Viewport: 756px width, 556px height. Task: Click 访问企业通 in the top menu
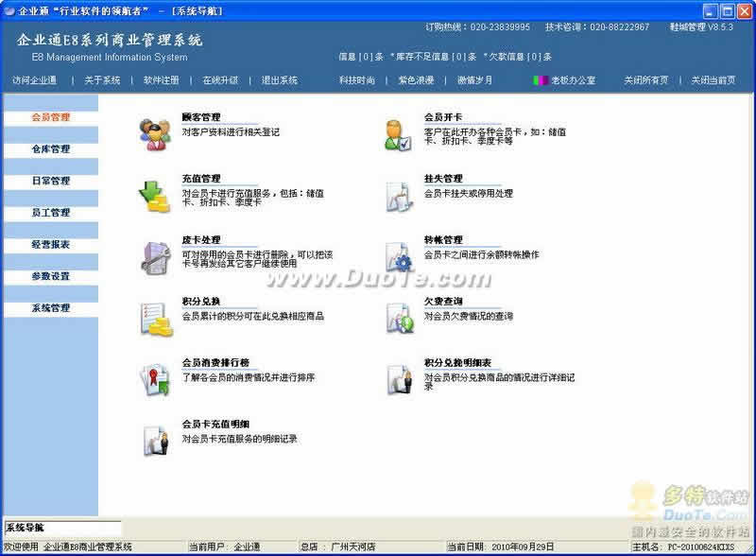click(x=35, y=80)
